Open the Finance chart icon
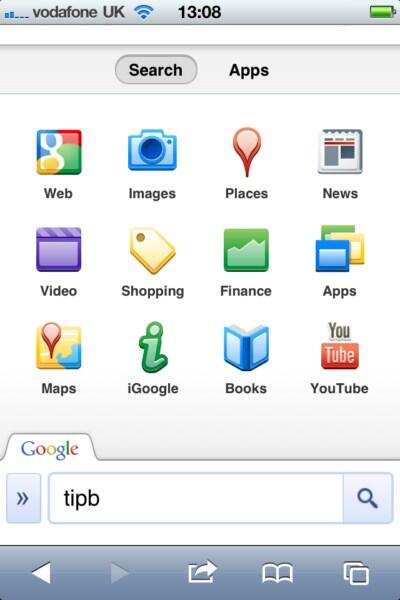The image size is (400, 600). (x=246, y=250)
